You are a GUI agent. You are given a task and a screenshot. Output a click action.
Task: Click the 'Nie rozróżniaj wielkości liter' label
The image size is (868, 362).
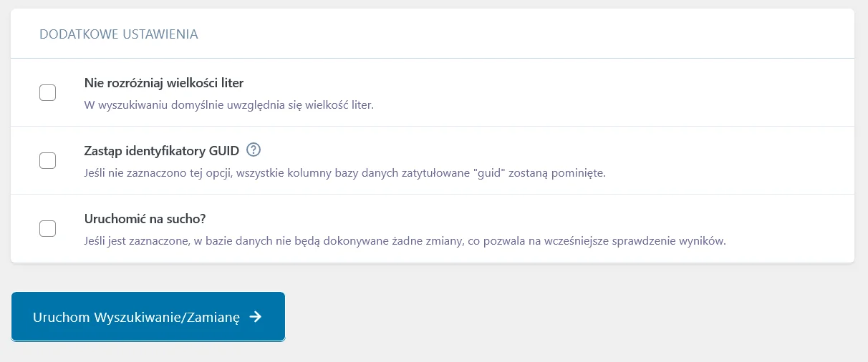[164, 83]
